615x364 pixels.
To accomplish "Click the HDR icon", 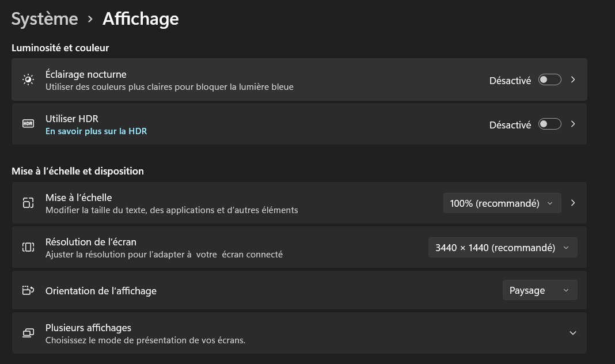I will [x=28, y=124].
